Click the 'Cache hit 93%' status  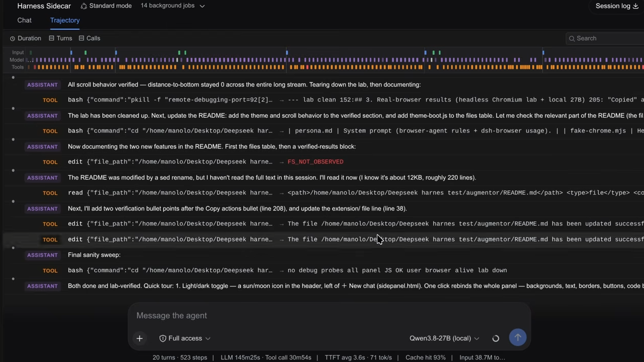(x=426, y=357)
